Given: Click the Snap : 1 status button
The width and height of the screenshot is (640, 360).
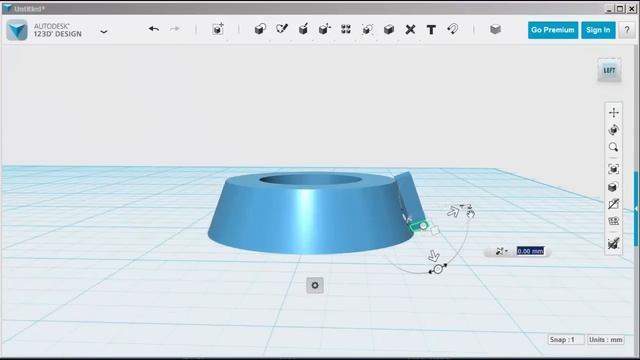Looking at the screenshot, I should [x=565, y=340].
